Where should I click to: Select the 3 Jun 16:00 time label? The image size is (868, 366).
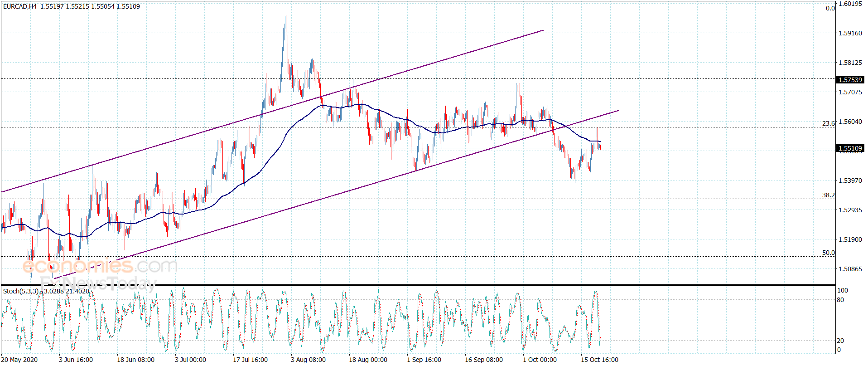76,360
